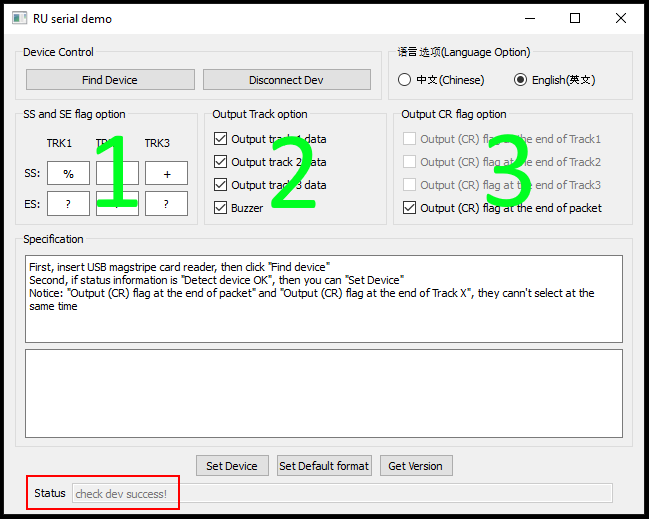Select the Chinese language radio option
Image resolution: width=649 pixels, height=519 pixels.
click(x=405, y=80)
